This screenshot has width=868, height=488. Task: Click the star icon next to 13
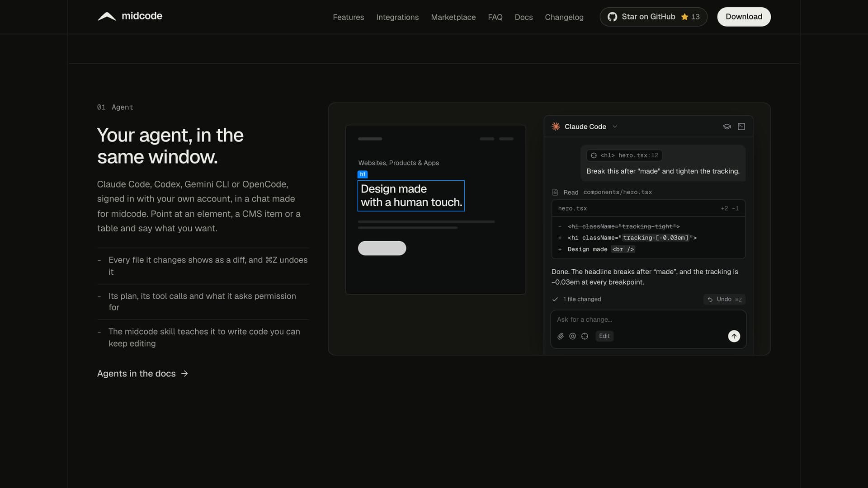pyautogui.click(x=684, y=17)
